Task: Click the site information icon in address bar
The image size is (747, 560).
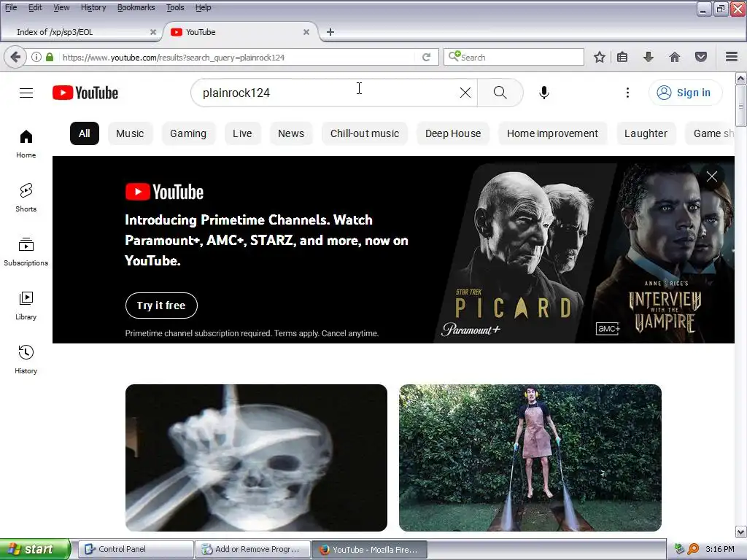Action: click(x=36, y=57)
